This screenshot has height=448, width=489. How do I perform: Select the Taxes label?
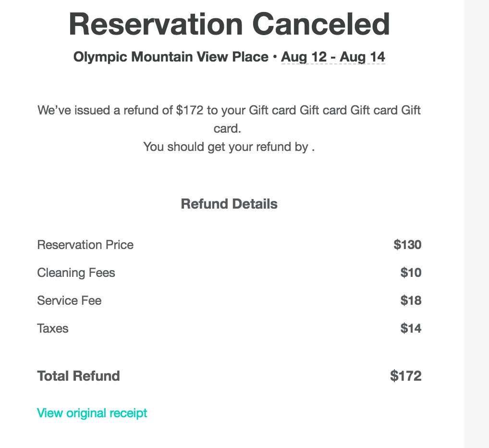(53, 328)
